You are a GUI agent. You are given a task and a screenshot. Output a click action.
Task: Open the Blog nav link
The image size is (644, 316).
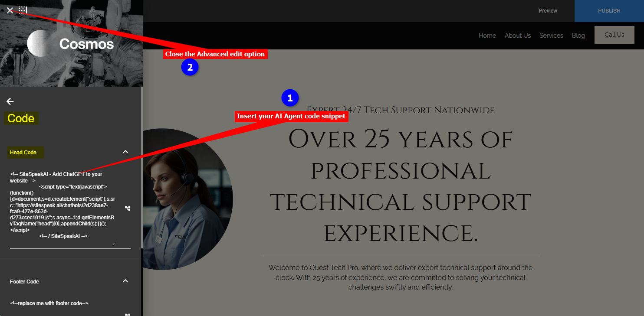pos(578,36)
